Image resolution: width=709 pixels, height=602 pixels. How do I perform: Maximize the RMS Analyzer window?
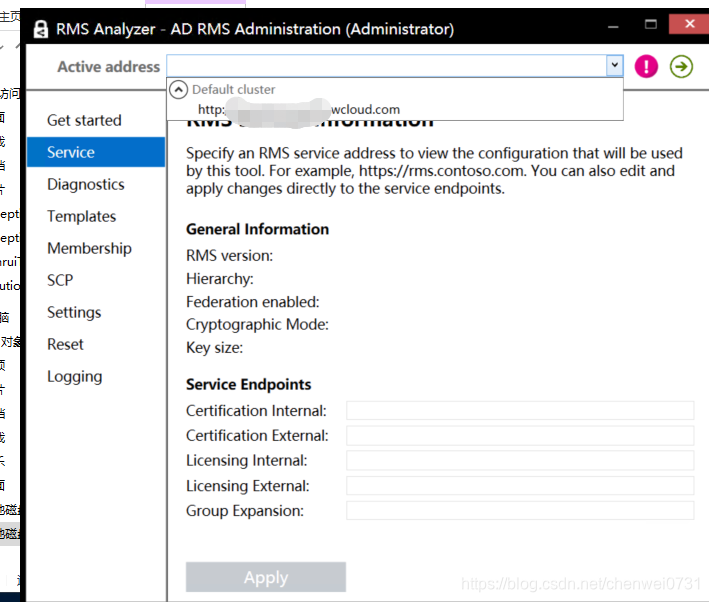click(651, 24)
